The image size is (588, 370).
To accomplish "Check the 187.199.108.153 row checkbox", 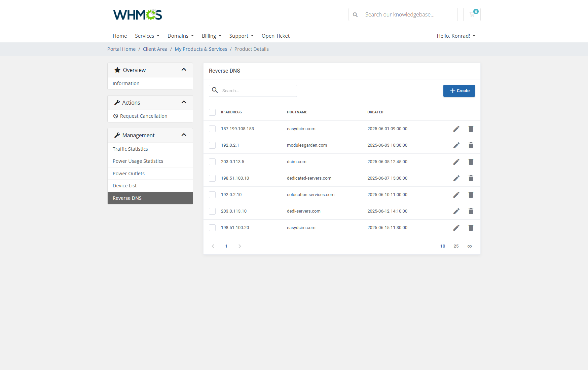I will [x=212, y=129].
